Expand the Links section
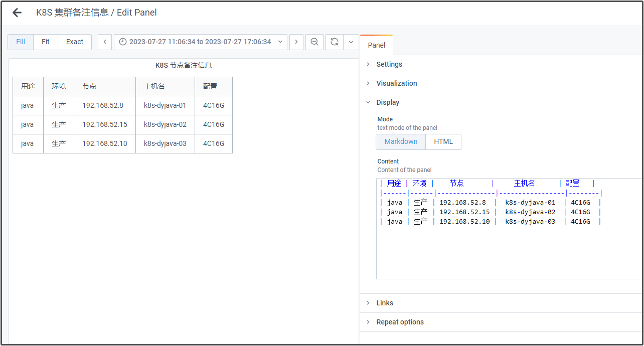The width and height of the screenshot is (644, 346). [x=385, y=303]
